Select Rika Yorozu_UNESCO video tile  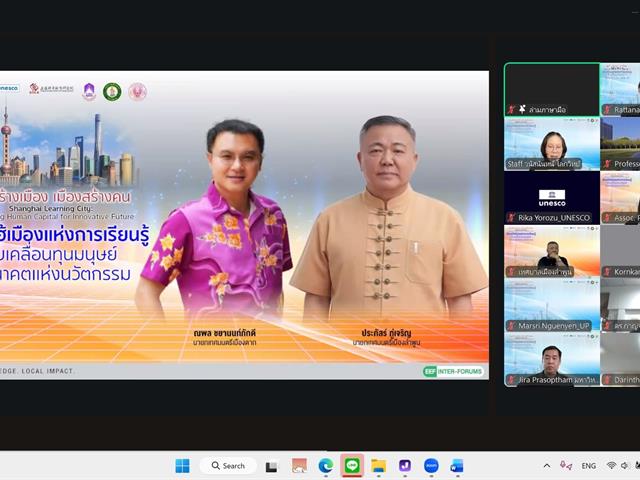551,197
